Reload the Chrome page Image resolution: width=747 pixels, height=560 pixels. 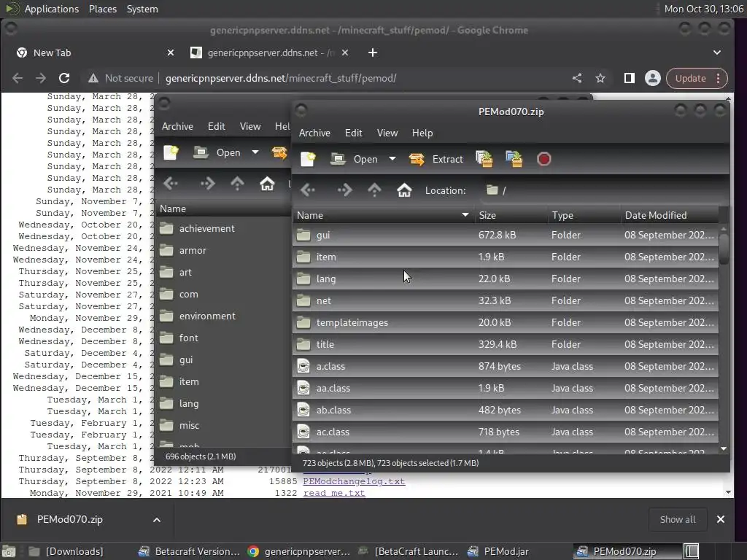(x=64, y=78)
